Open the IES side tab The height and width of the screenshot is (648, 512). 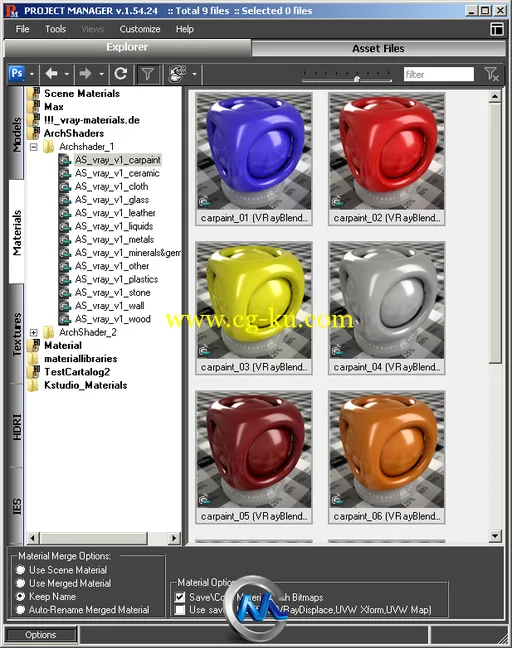(x=17, y=507)
